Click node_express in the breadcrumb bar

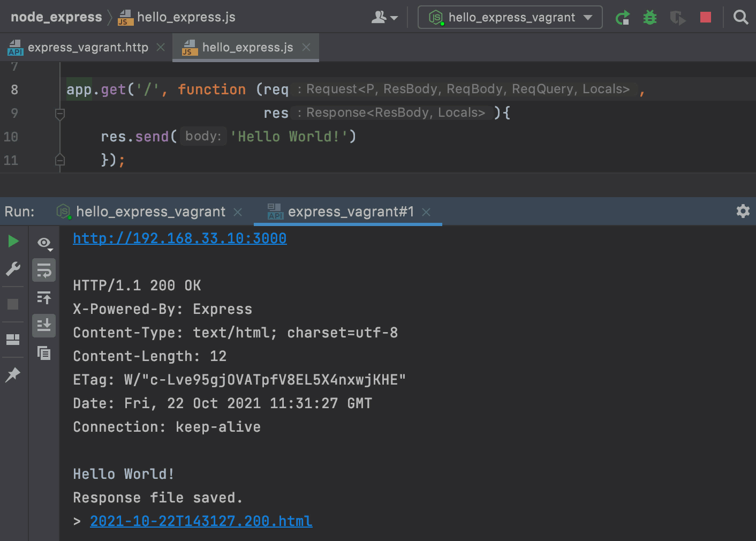tap(56, 17)
